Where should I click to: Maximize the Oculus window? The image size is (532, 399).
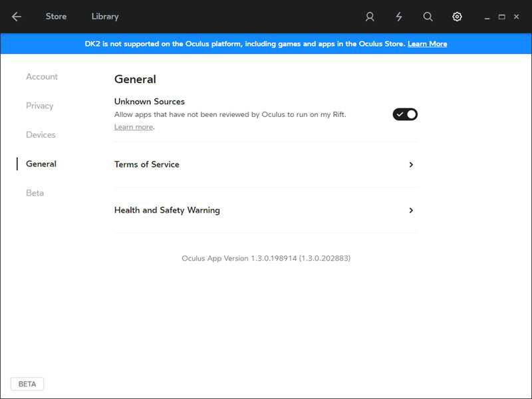[502, 17]
